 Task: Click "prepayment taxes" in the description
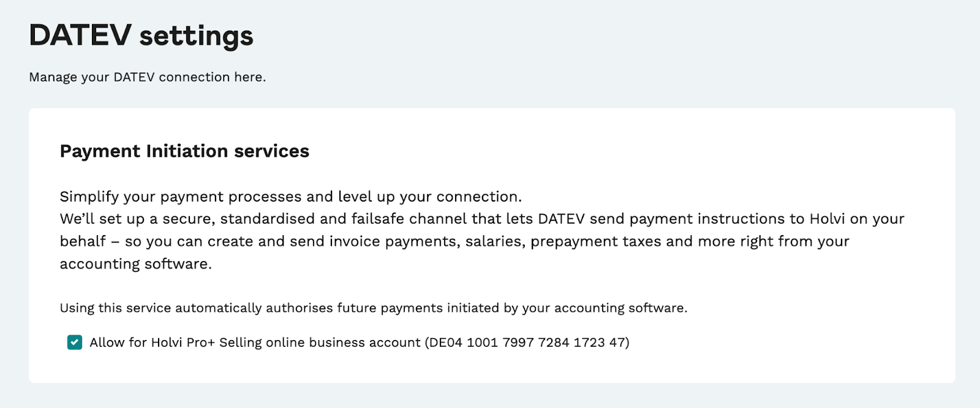[595, 241]
